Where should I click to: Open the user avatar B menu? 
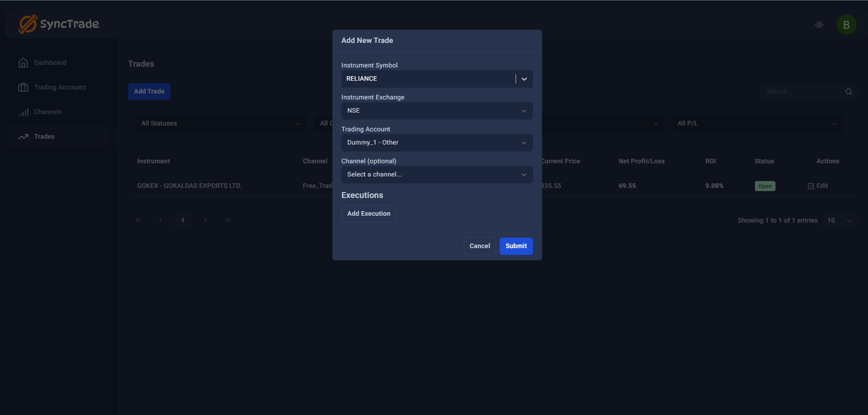pyautogui.click(x=846, y=25)
